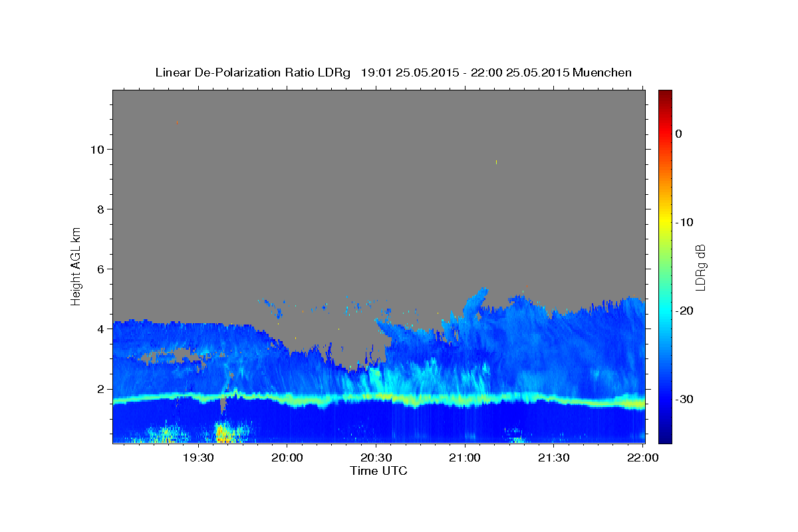This screenshot has height=532, width=798.
Task: Click the plot title 'Linear De-Polarization Ratio LDRg'
Action: [x=253, y=72]
